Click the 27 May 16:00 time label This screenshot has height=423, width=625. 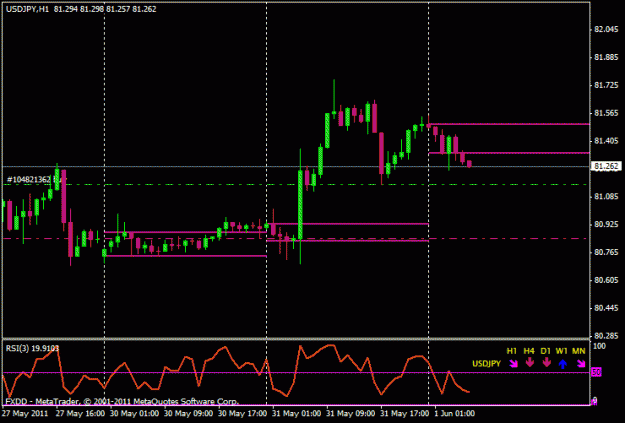pos(80,413)
